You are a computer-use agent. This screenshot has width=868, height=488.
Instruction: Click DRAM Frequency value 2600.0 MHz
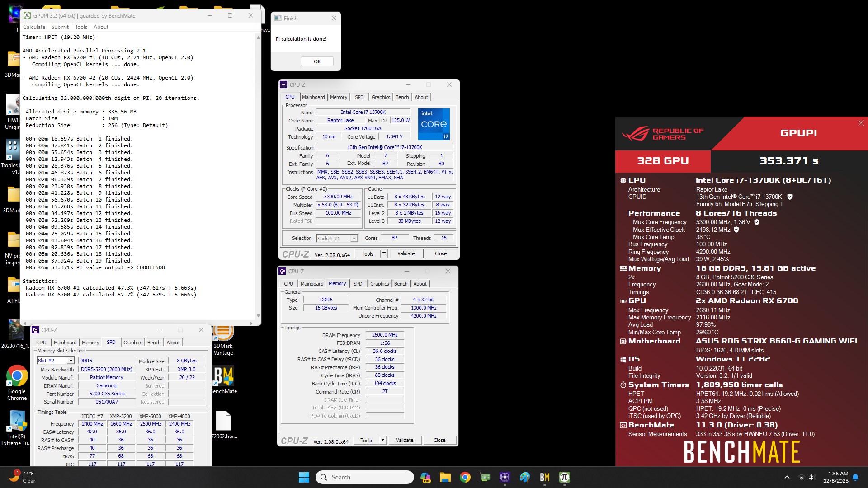[x=385, y=335]
